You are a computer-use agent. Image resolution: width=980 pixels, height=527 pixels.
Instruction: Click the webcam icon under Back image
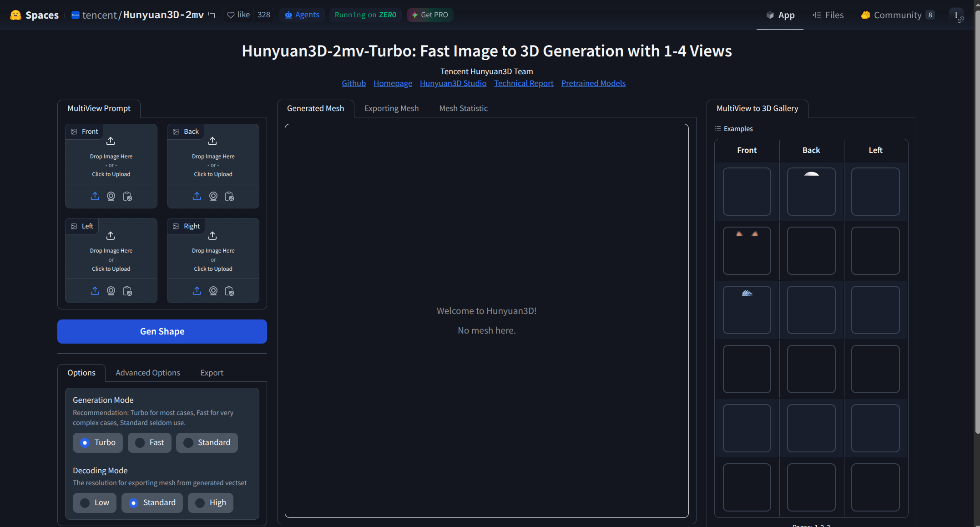pos(213,196)
